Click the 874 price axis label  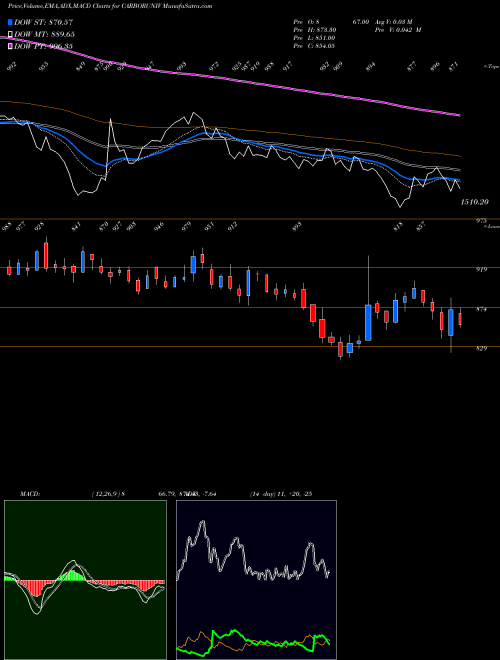click(481, 309)
